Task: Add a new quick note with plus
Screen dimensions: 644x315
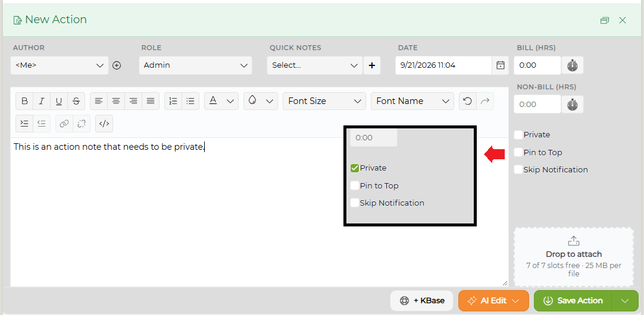Action: coord(372,65)
